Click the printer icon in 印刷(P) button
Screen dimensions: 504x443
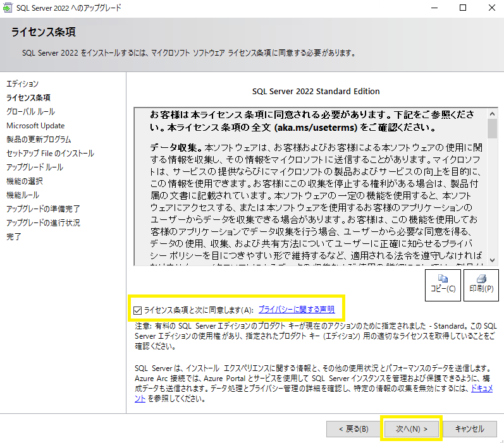pos(481,278)
